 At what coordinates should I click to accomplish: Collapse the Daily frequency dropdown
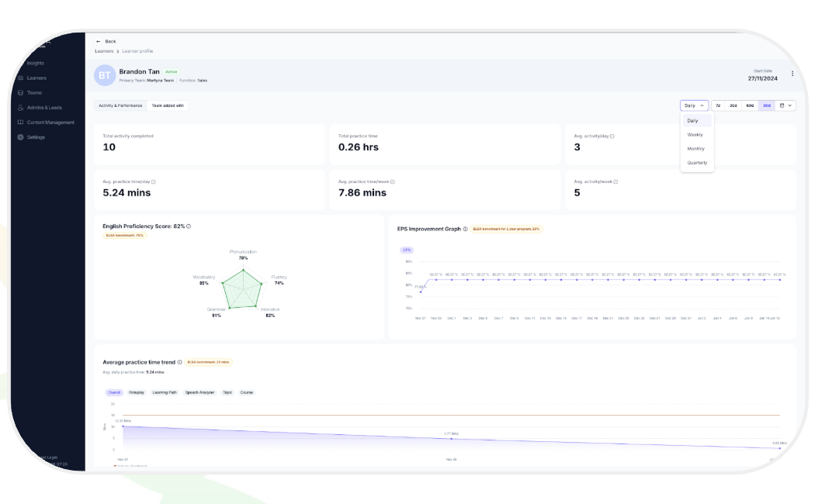pos(694,105)
